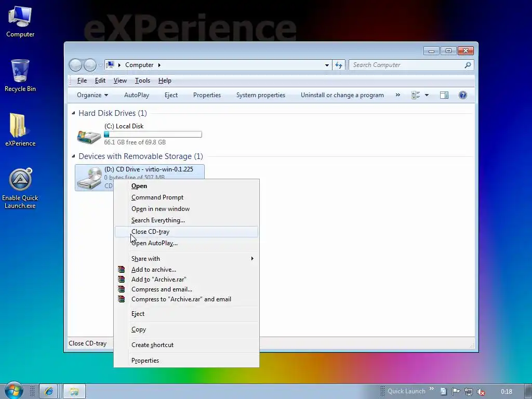The width and height of the screenshot is (532, 399).
Task: Expand the Quick Launch toolbar chevron
Action: click(x=432, y=389)
